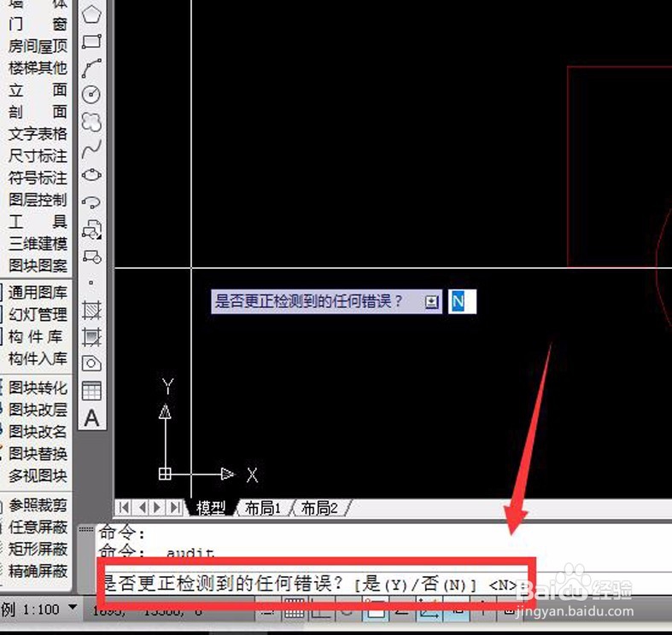Select the Arc draw tool

pos(91,68)
